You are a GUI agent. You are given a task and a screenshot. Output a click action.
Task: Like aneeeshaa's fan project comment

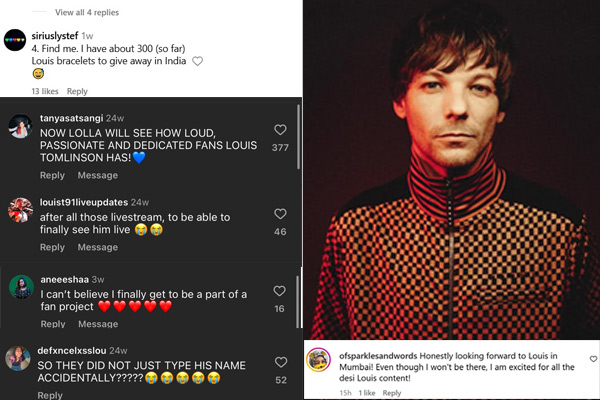pyautogui.click(x=279, y=291)
